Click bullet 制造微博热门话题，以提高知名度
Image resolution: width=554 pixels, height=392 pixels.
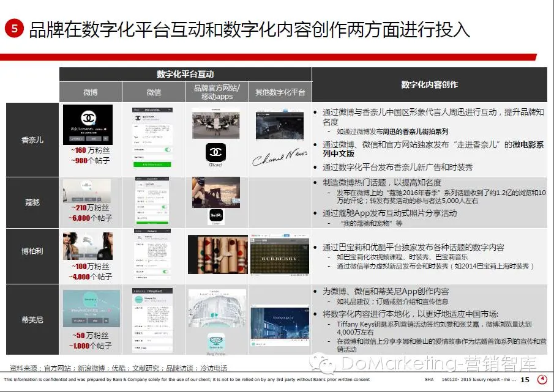382,182
